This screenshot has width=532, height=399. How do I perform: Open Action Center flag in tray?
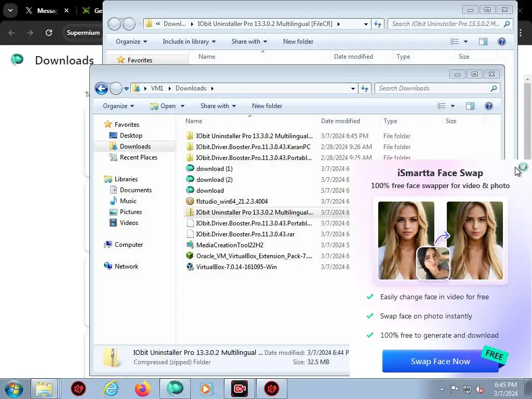(454, 389)
